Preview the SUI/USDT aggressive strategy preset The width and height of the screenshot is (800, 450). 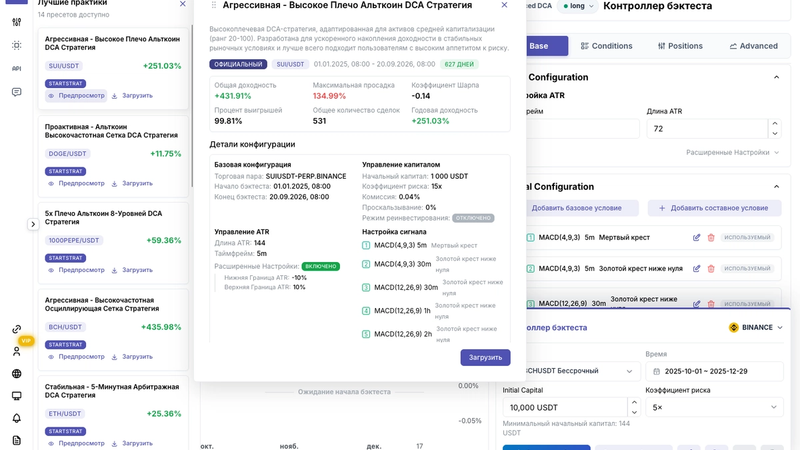(x=76, y=95)
